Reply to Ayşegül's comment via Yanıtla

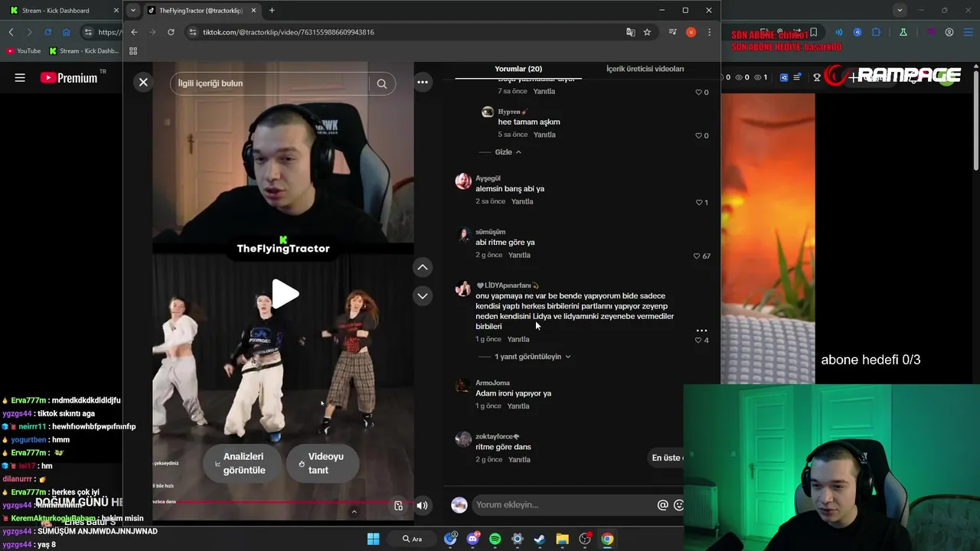click(x=522, y=201)
